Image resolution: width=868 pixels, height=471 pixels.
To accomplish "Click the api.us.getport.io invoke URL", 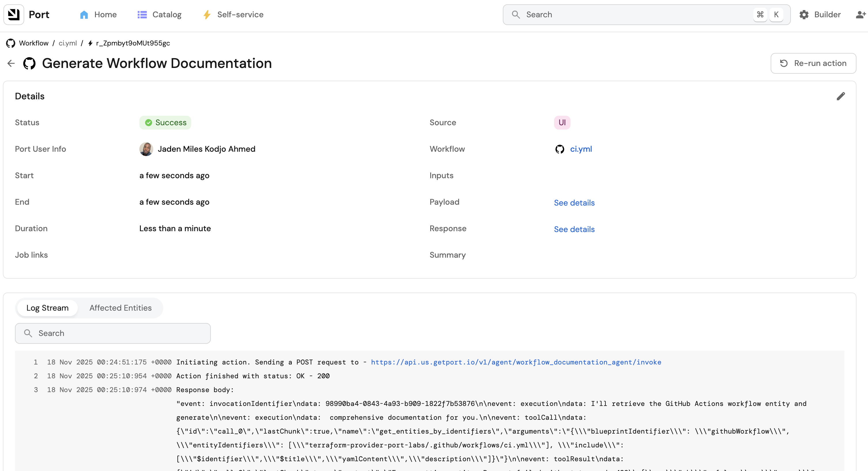I will tap(516, 362).
